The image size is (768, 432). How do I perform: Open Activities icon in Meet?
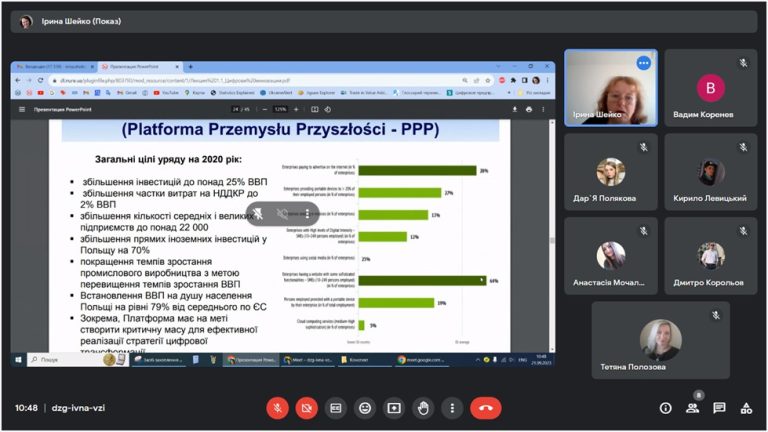click(x=746, y=408)
